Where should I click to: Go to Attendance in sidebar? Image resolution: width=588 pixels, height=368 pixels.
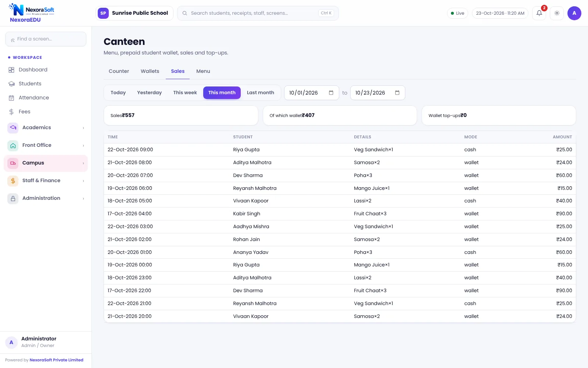46,98
